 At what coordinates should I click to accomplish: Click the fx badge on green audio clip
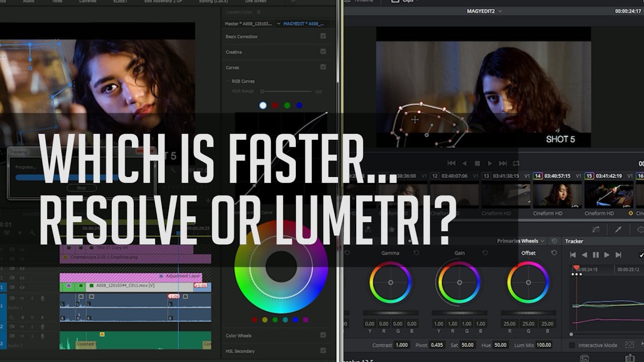pyautogui.click(x=102, y=334)
